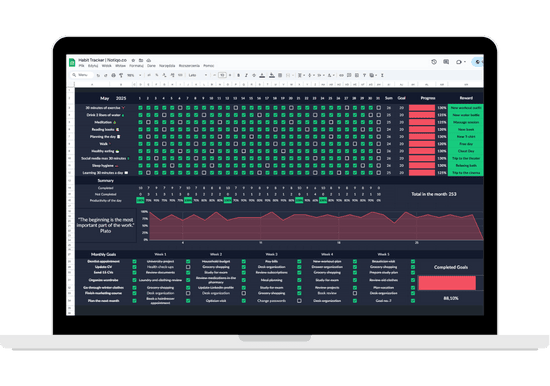Click the undo arrow in toolbar
The width and height of the screenshot is (550, 386).
click(x=98, y=75)
